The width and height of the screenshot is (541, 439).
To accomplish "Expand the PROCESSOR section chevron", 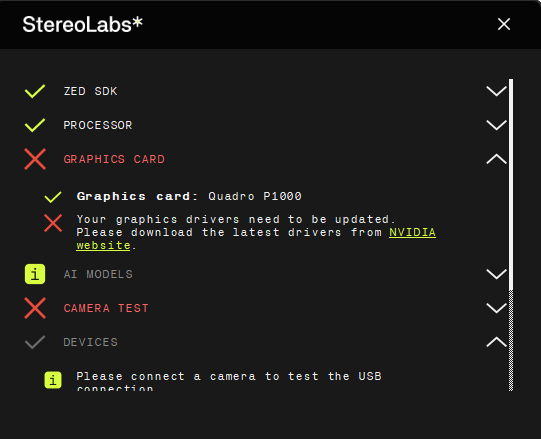I will click(x=496, y=125).
